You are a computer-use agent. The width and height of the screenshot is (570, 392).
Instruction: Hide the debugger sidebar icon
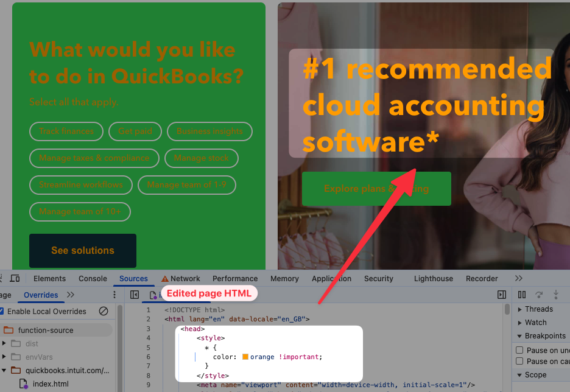(x=502, y=295)
